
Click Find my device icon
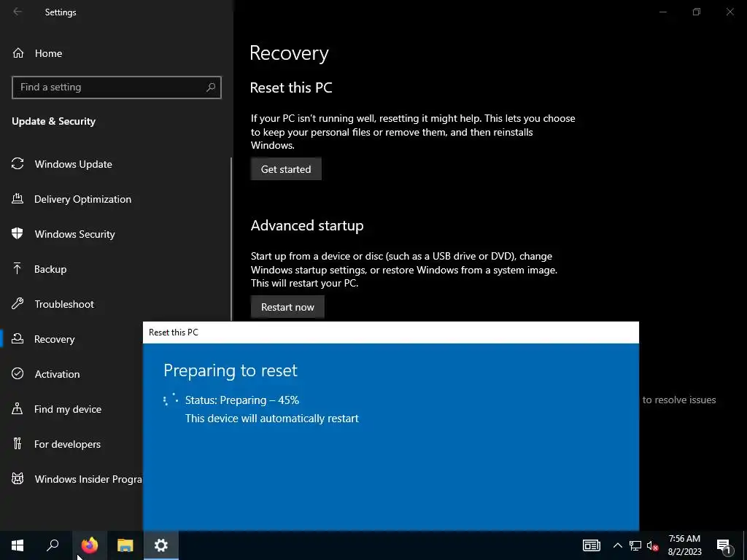click(x=18, y=408)
